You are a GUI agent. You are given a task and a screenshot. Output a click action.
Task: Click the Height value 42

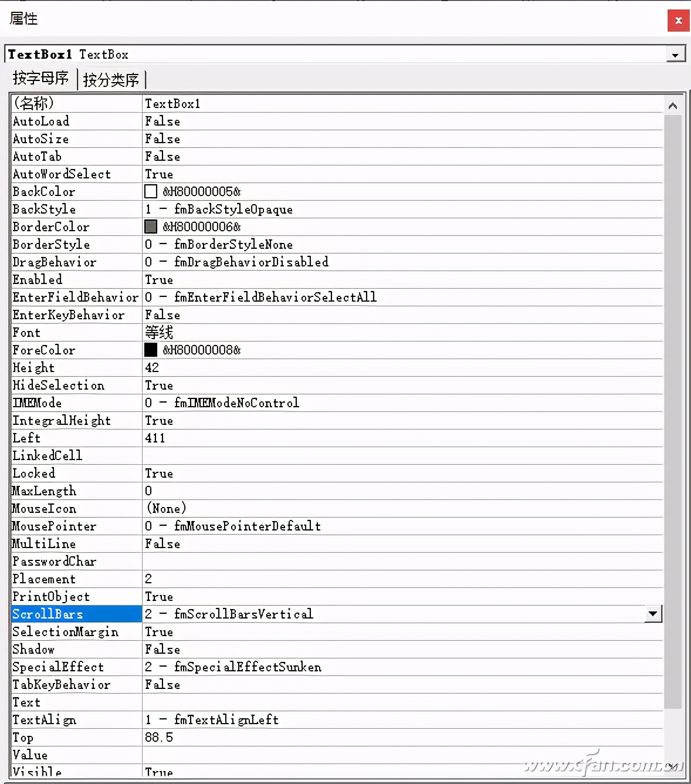click(152, 367)
